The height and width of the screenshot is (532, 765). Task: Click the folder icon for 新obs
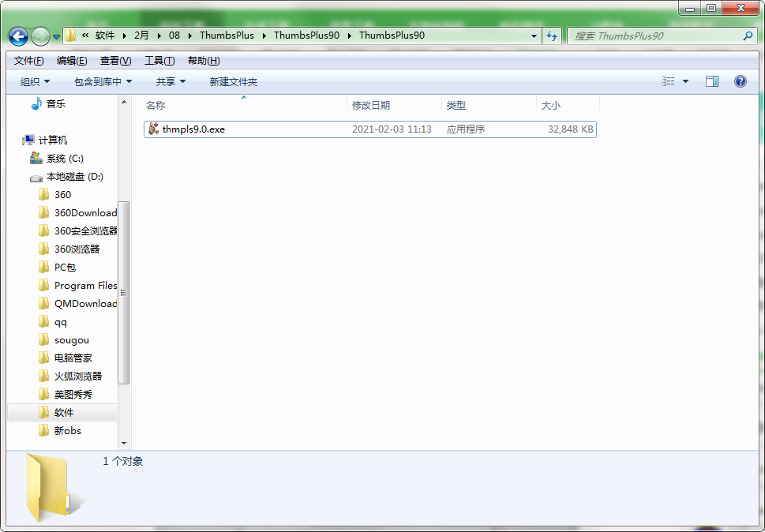[44, 430]
